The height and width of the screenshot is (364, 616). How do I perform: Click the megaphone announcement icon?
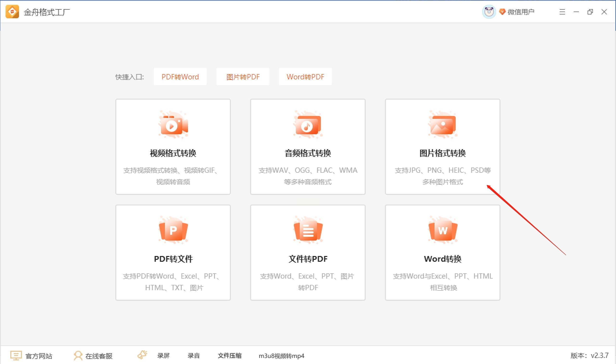click(142, 355)
